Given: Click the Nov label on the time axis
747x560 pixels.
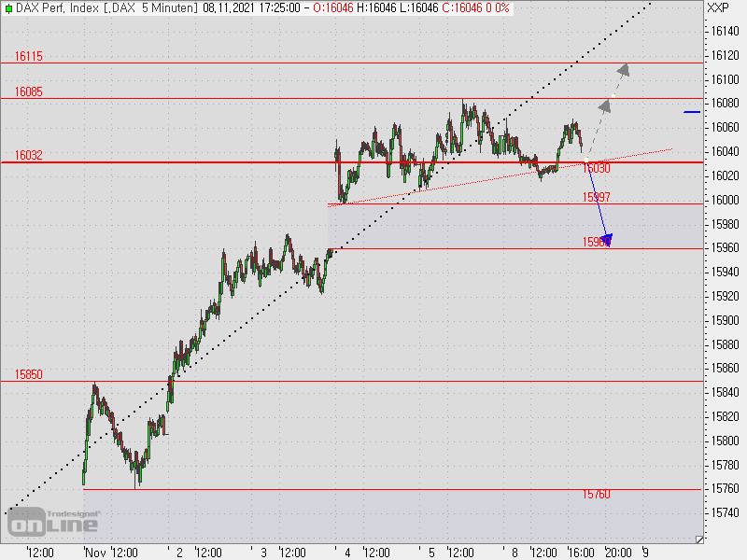Looking at the screenshot, I should pos(93,552).
